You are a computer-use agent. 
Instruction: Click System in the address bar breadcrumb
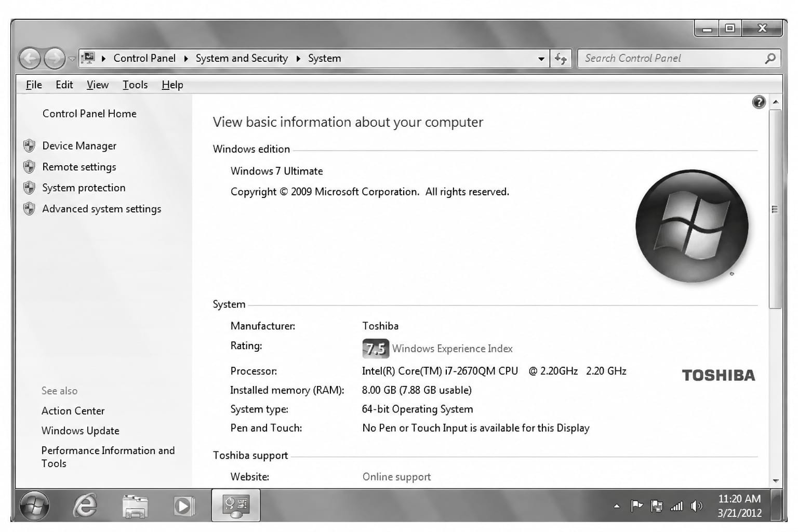[x=324, y=58]
